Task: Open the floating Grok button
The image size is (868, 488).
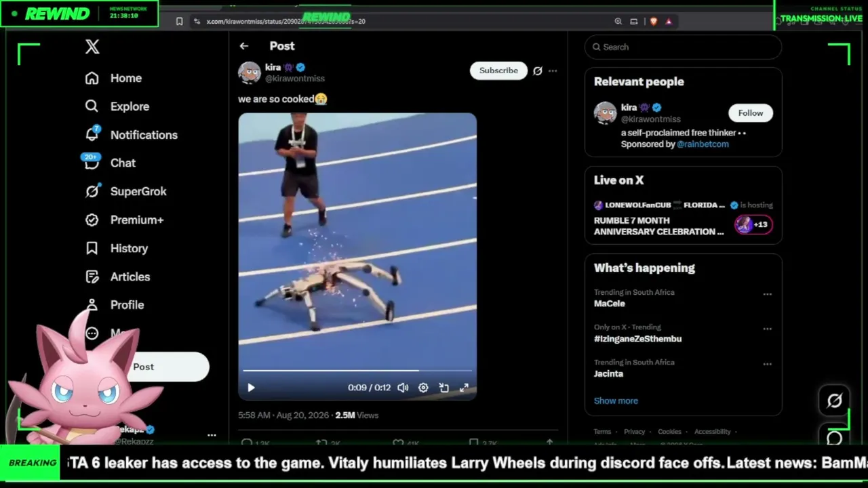Action: [835, 401]
